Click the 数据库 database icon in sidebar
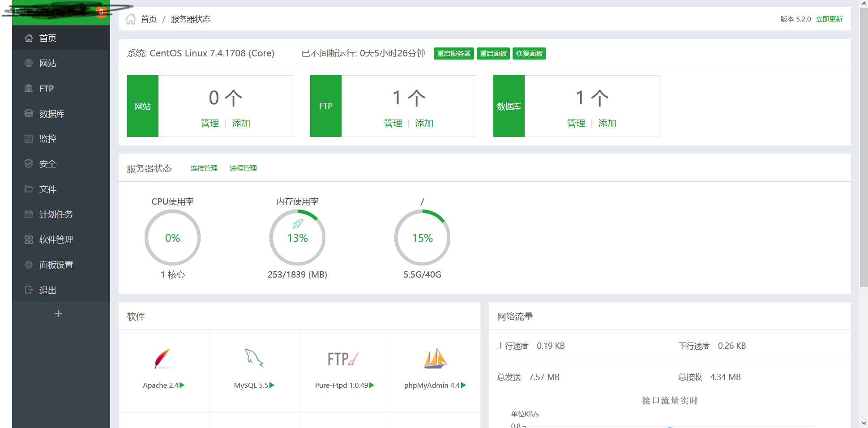 29,114
